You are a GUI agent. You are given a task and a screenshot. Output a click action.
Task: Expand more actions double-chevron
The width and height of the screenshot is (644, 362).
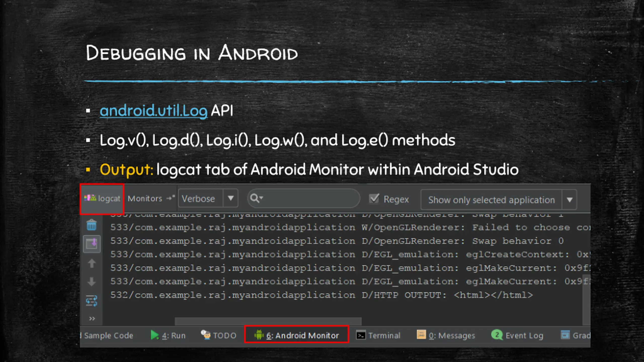[x=92, y=319]
